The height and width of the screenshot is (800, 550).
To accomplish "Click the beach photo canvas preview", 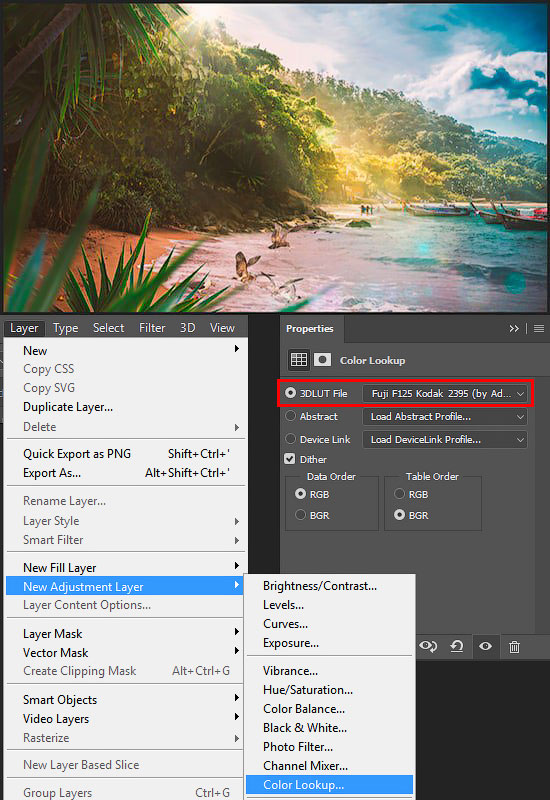I will pos(276,157).
